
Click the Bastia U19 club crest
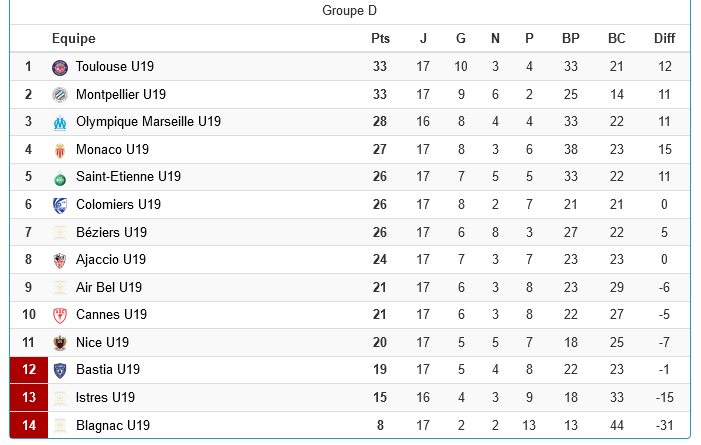pyautogui.click(x=60, y=370)
